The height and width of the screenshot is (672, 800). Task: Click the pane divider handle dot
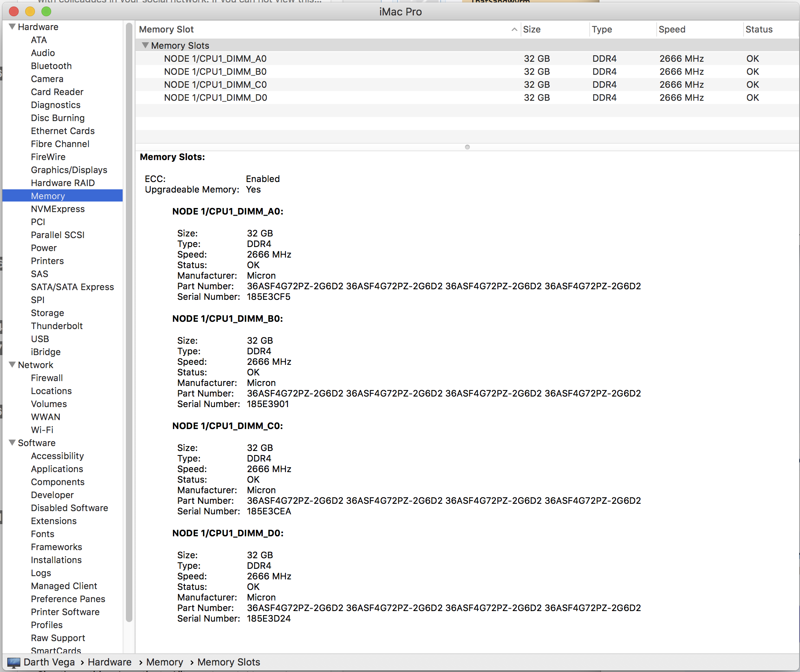(467, 147)
